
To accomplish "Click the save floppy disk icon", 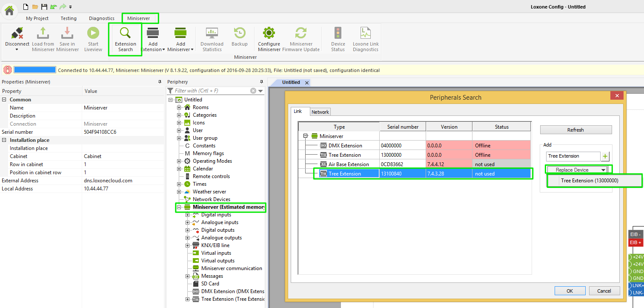I will [44, 7].
